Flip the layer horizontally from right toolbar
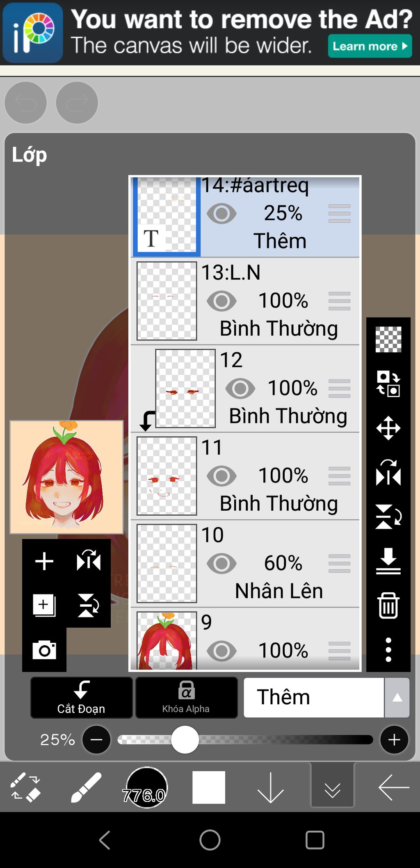This screenshot has width=420, height=868. 388,473
